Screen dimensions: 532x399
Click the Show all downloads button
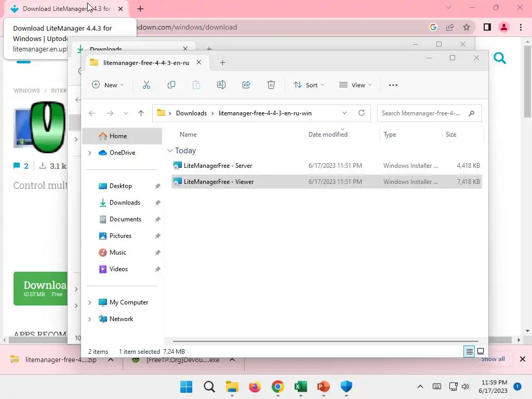point(493,360)
